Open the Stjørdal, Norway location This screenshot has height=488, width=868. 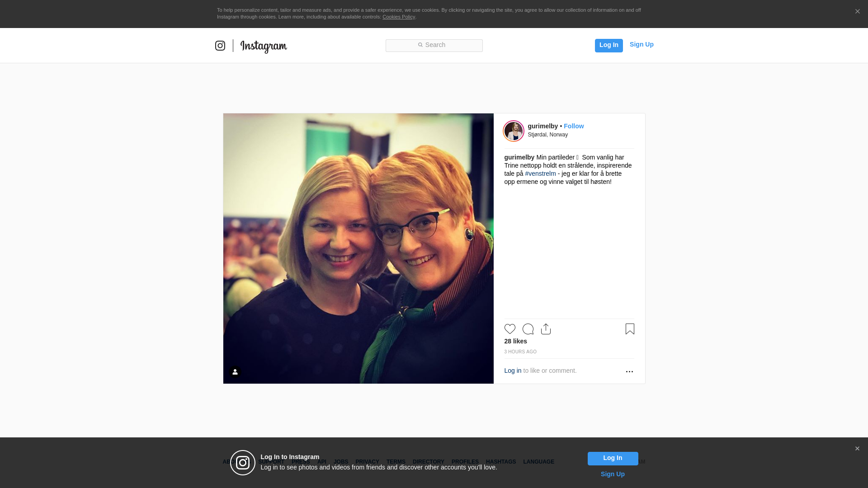click(x=548, y=135)
